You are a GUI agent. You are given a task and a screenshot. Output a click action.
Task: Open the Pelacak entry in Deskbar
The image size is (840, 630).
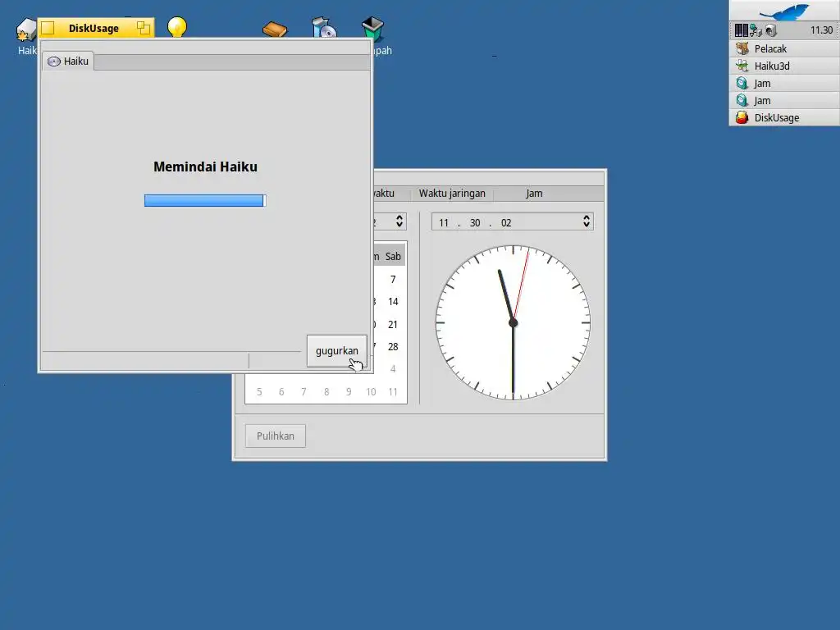(784, 48)
